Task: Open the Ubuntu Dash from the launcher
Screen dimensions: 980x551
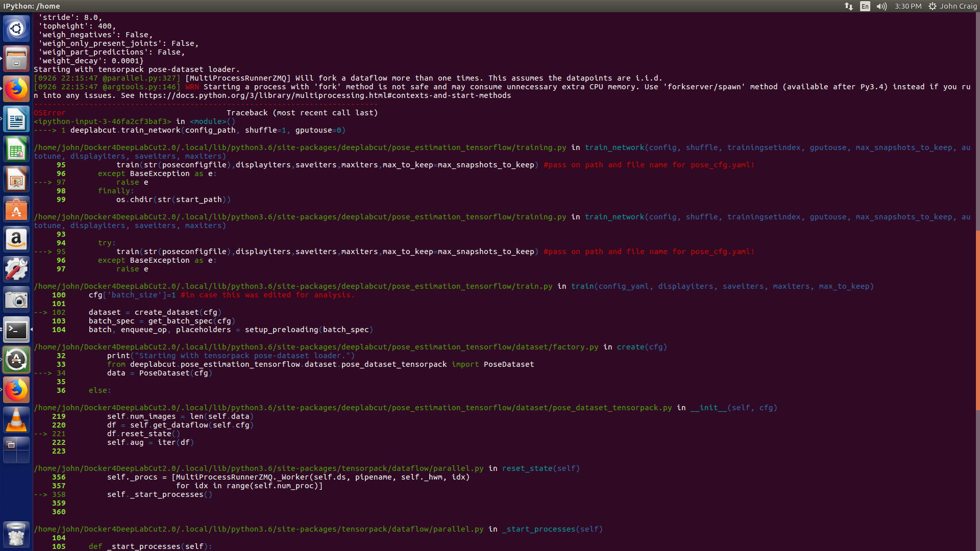Action: pos(17,29)
